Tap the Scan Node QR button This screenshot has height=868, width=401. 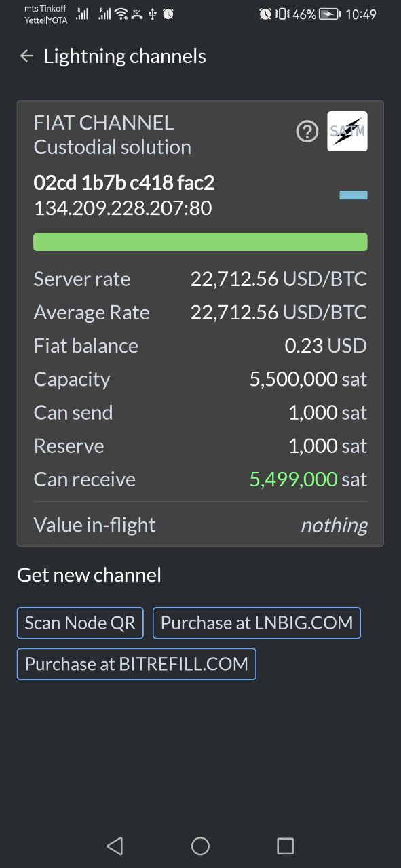click(80, 623)
